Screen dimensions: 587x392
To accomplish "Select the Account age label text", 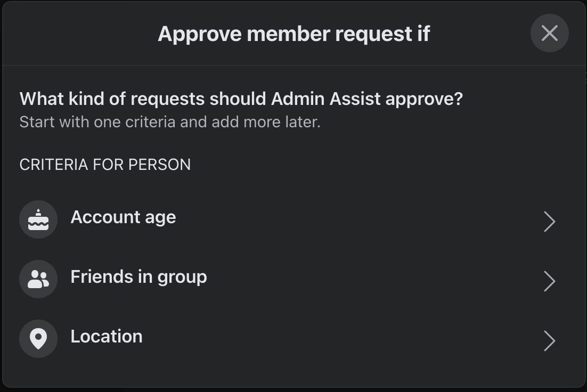I will click(x=123, y=217).
